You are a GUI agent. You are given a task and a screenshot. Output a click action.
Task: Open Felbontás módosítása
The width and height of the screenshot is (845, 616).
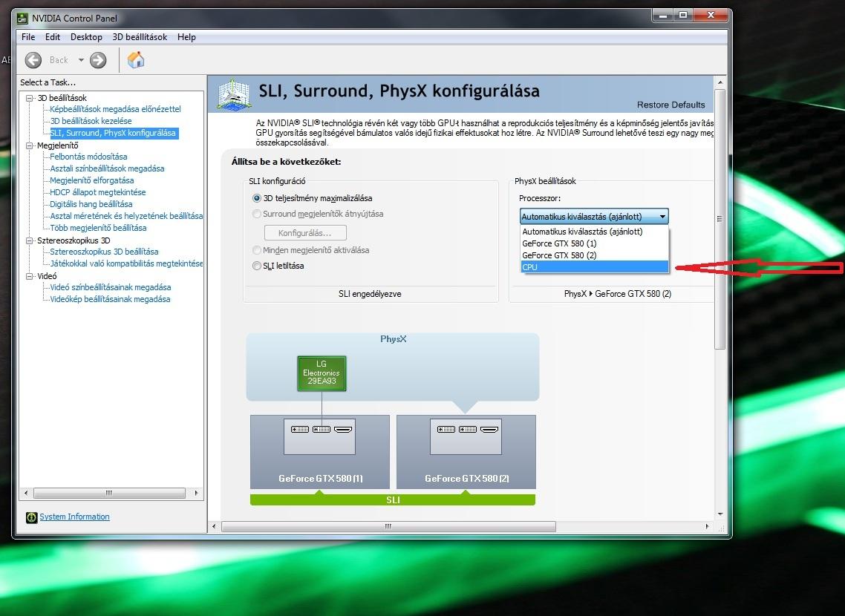(88, 157)
